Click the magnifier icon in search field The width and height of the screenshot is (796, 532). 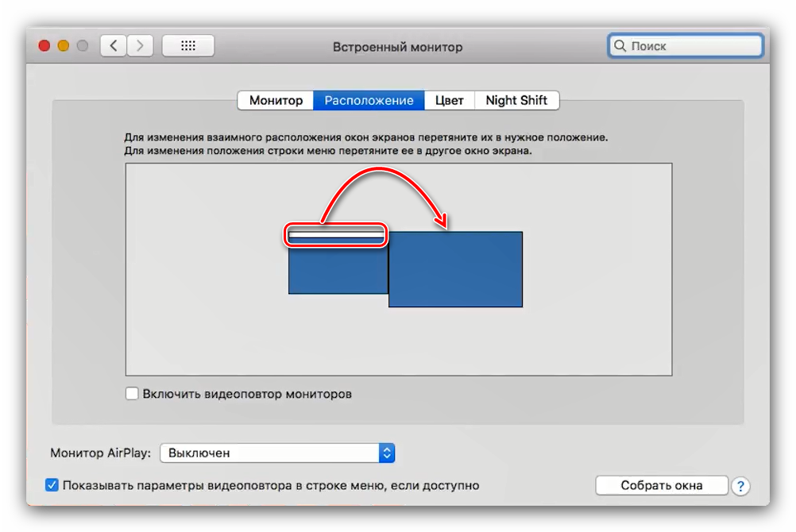coord(620,46)
